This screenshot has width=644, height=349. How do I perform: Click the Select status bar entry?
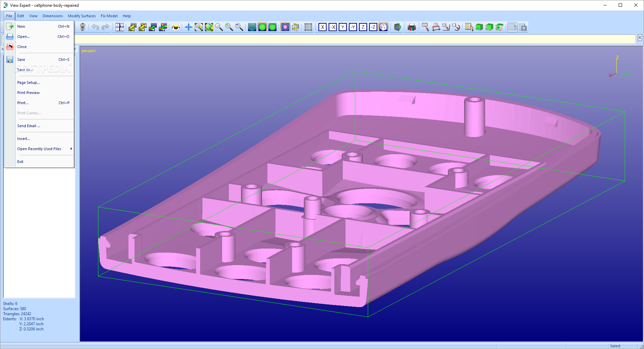click(615, 346)
